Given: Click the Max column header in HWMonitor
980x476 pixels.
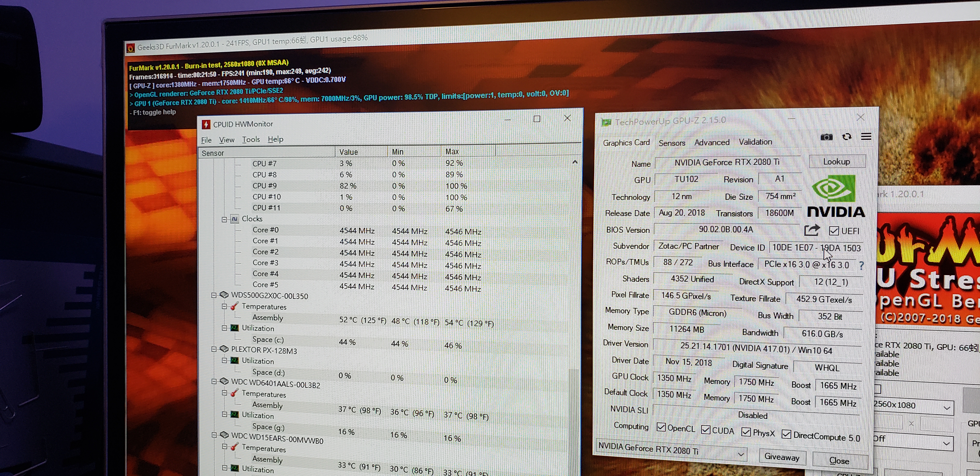Looking at the screenshot, I should click(x=468, y=151).
